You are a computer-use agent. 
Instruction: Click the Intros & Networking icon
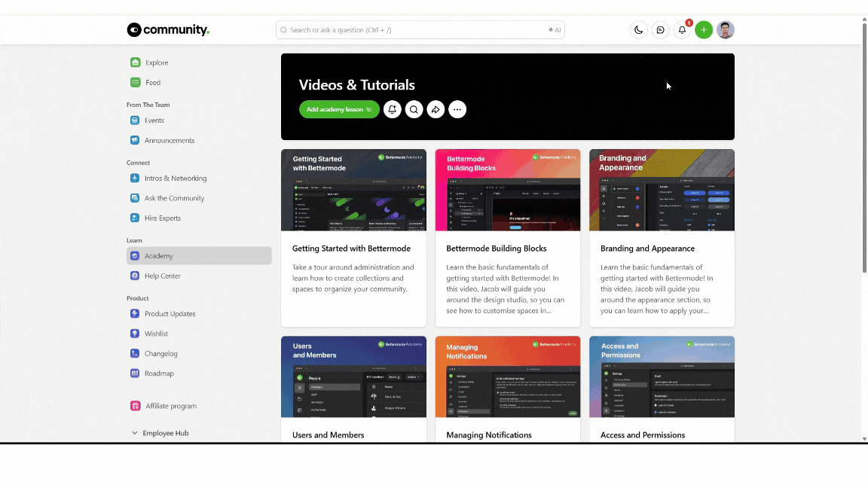pyautogui.click(x=135, y=178)
